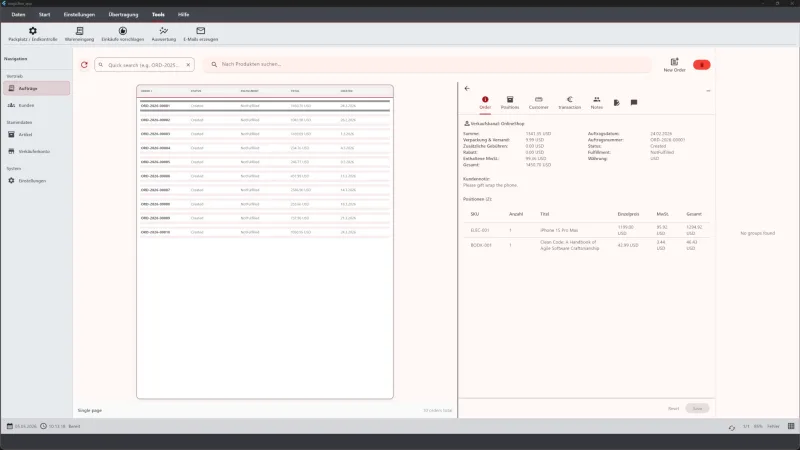Open the Packplatz / Endkontrolle tool

pos(33,34)
